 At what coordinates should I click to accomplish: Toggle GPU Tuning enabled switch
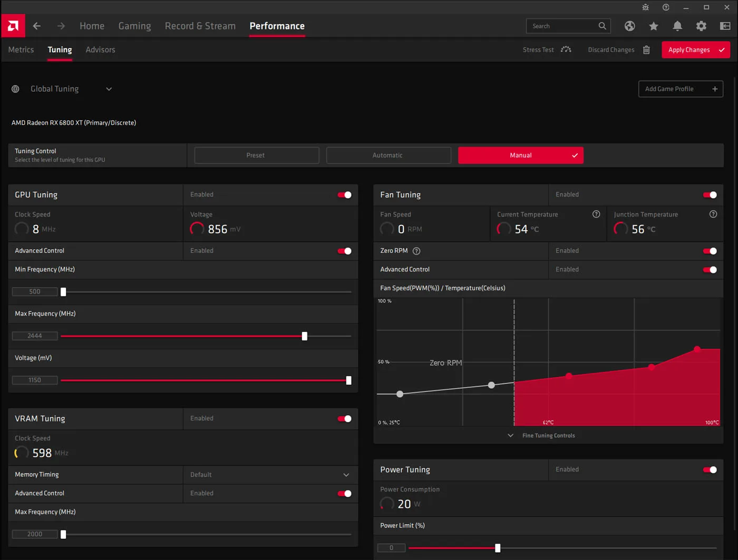click(345, 195)
